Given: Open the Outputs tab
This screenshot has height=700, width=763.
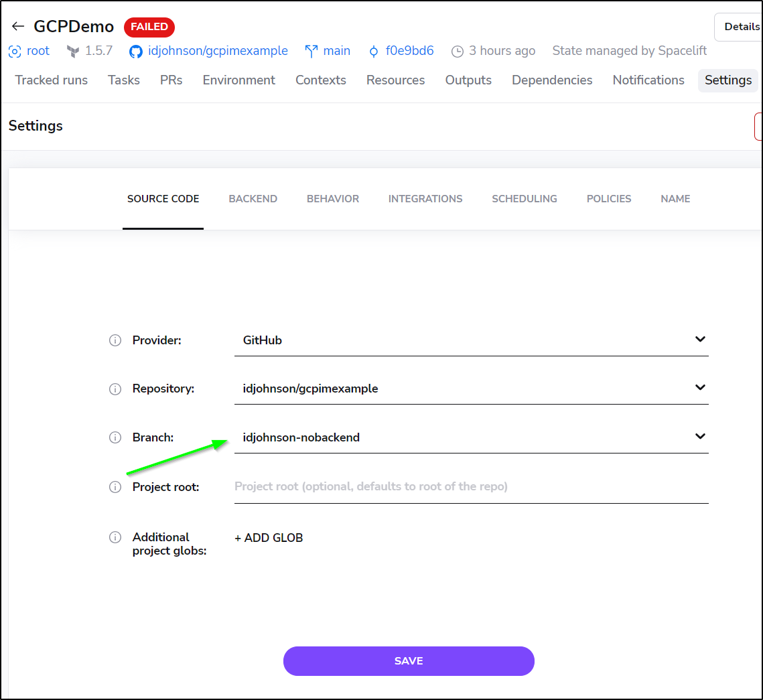Looking at the screenshot, I should click(x=469, y=80).
